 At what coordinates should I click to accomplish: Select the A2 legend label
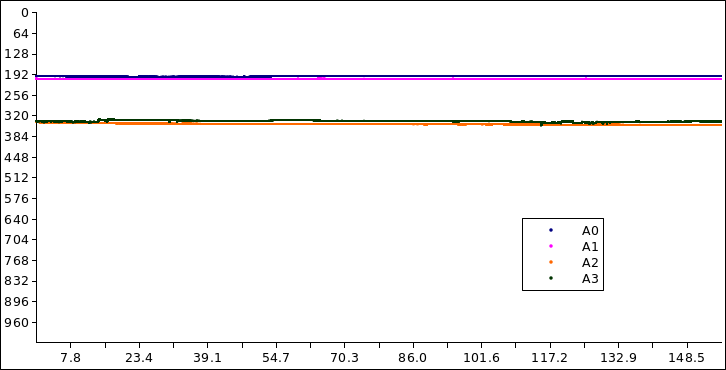pyautogui.click(x=590, y=263)
